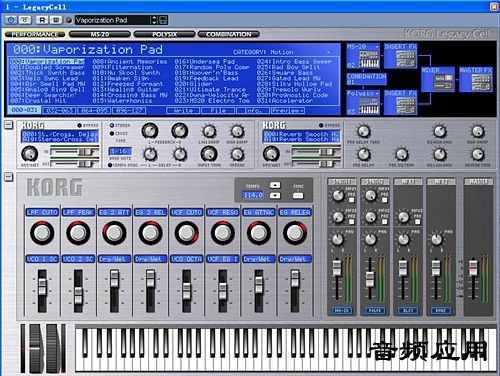Toggle the PRE button on the MFX1 channel
This screenshot has width=500, height=376.
click(417, 222)
